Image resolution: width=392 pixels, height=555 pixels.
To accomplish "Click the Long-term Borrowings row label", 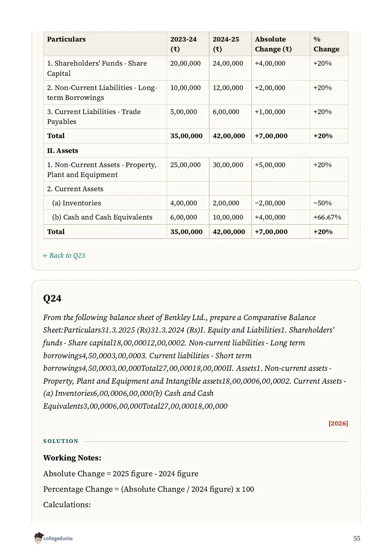I will (102, 93).
